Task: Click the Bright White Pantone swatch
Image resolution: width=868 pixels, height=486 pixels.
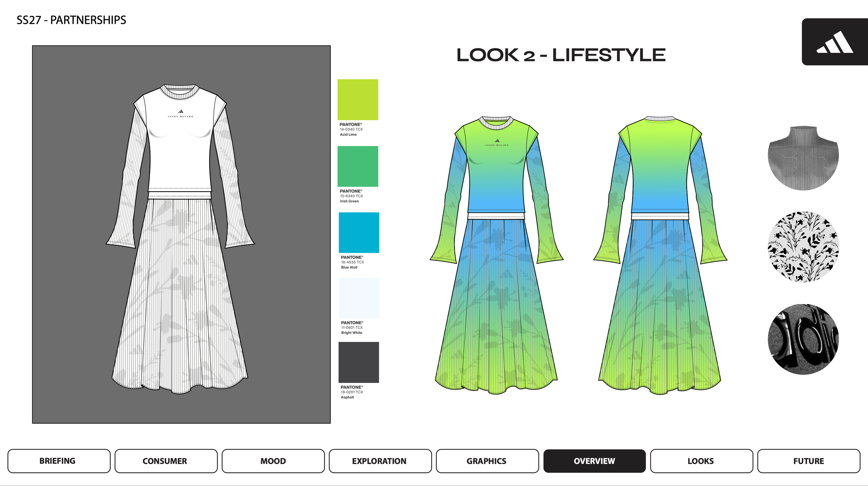Action: point(359,298)
